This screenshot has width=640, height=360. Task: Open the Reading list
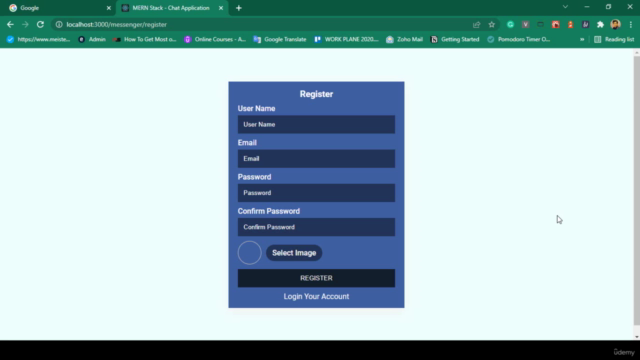615,39
